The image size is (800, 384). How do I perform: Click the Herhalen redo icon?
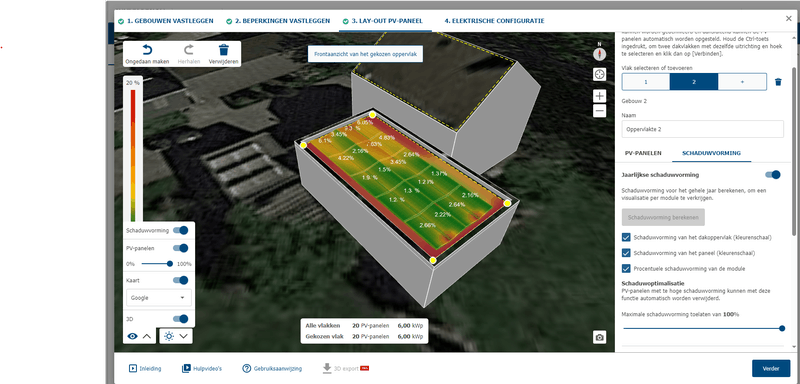tap(189, 50)
